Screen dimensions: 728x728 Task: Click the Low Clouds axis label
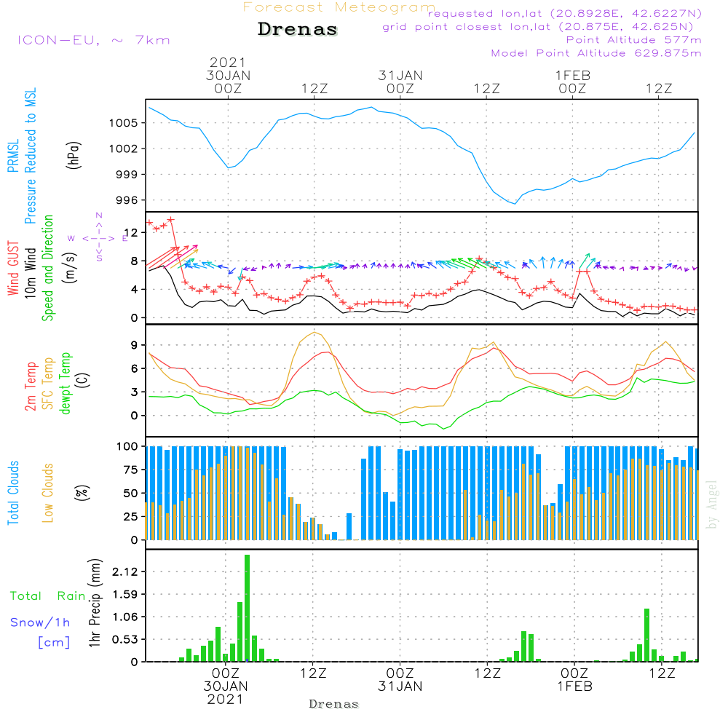(48, 493)
